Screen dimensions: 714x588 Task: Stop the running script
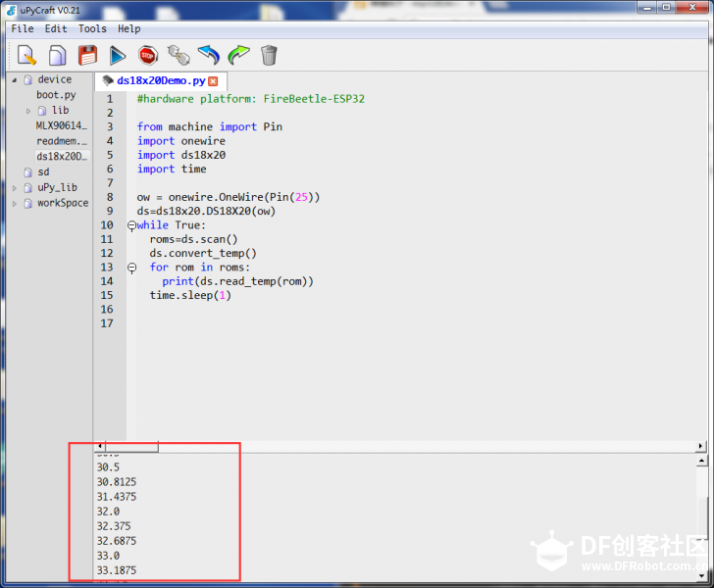tap(148, 55)
